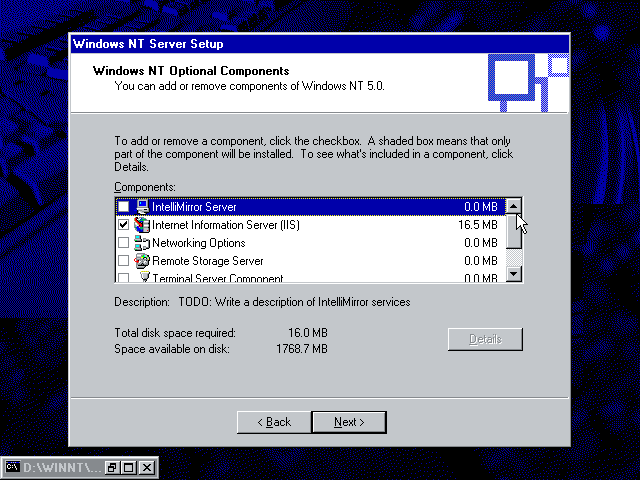Select the IntelliMirror Server row
This screenshot has height=480, width=640.
311,207
